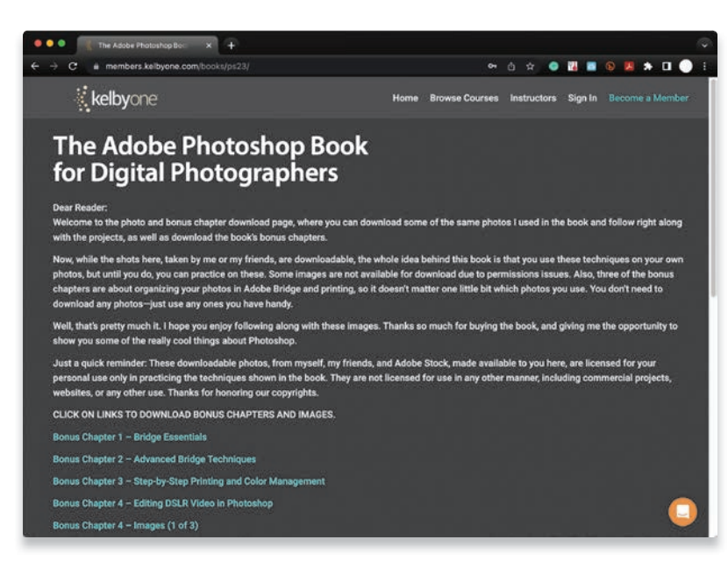Expand the tab search chevron
Image resolution: width=728 pixels, height=561 pixels.
point(703,45)
